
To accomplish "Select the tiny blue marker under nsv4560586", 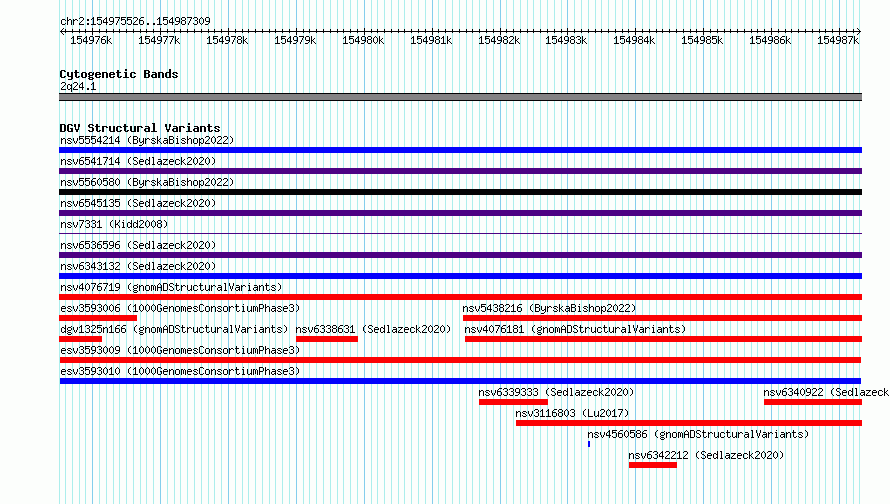I will pos(589,444).
